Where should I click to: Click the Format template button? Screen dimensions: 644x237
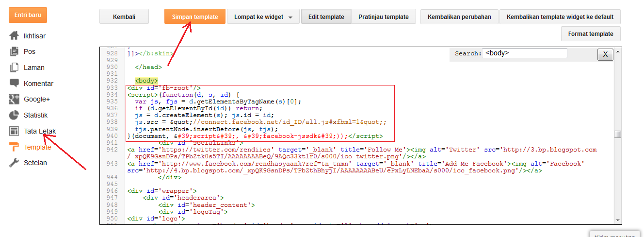point(591,34)
